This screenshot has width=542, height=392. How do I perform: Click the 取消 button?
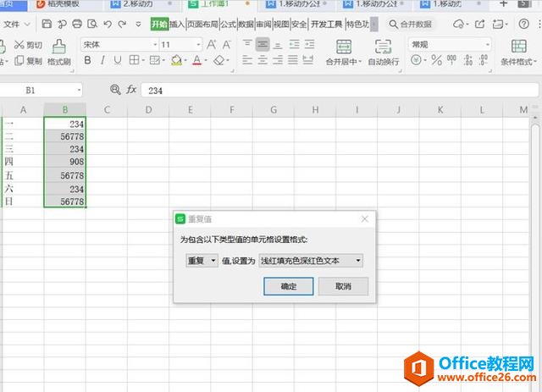pyautogui.click(x=343, y=286)
